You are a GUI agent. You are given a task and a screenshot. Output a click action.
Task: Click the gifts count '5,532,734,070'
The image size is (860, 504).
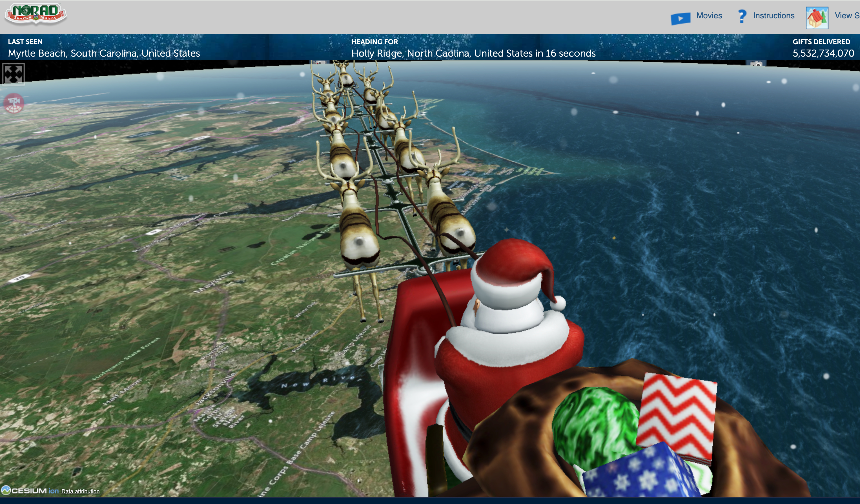point(823,53)
